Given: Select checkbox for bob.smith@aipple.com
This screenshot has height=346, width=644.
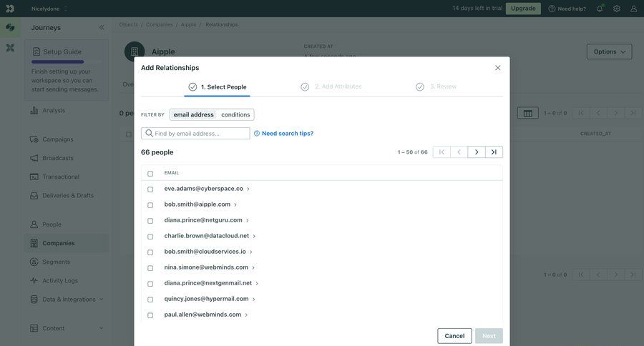Looking at the screenshot, I should [x=150, y=205].
